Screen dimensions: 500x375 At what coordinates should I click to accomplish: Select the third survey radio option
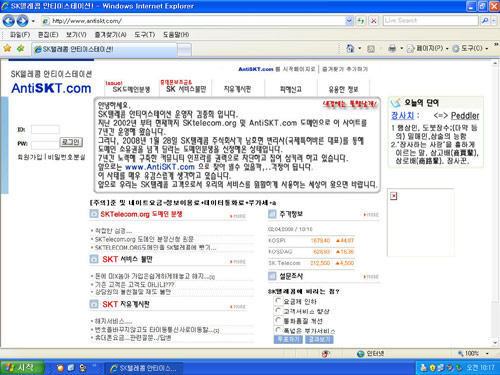(x=278, y=320)
